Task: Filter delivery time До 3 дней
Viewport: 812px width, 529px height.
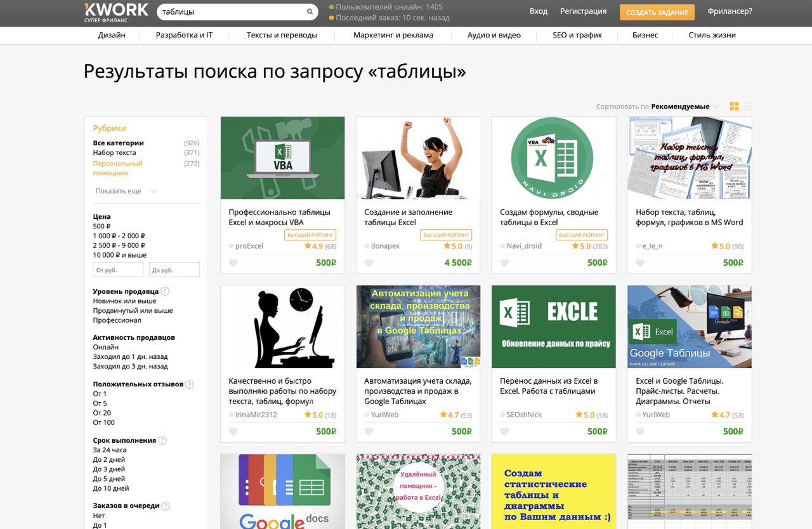Action: [108, 469]
